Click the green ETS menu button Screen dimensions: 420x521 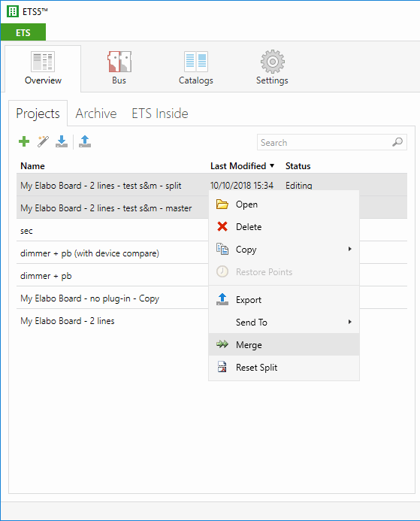pos(23,32)
